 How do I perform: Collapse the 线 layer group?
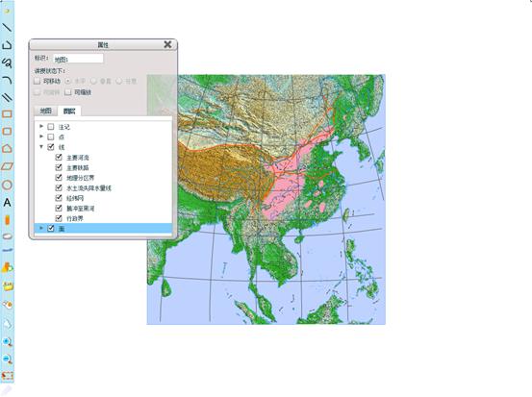pyautogui.click(x=41, y=147)
